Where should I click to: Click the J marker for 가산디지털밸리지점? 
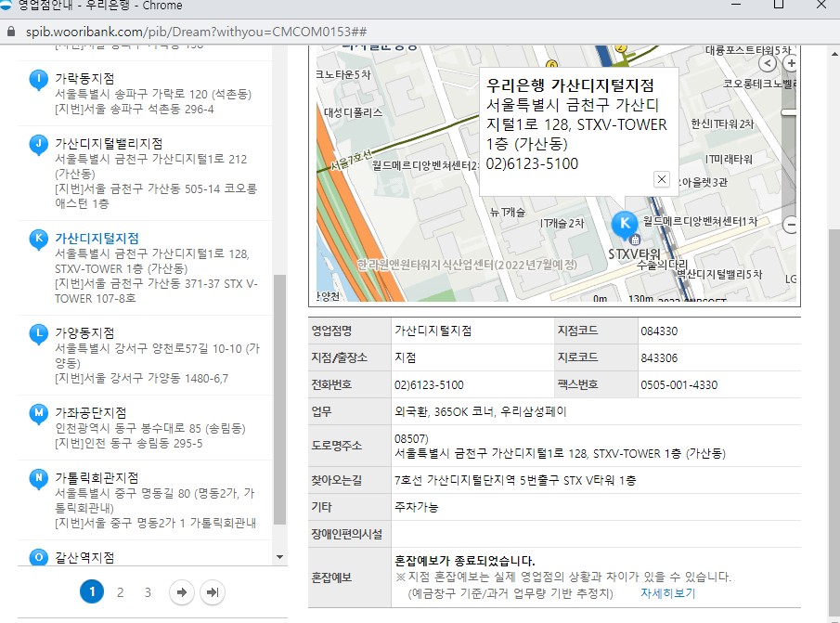point(39,144)
